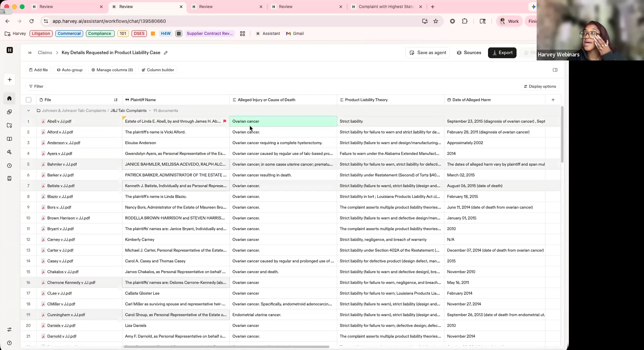Select the cell 'Endometrial uterine cancer.'

283,315
